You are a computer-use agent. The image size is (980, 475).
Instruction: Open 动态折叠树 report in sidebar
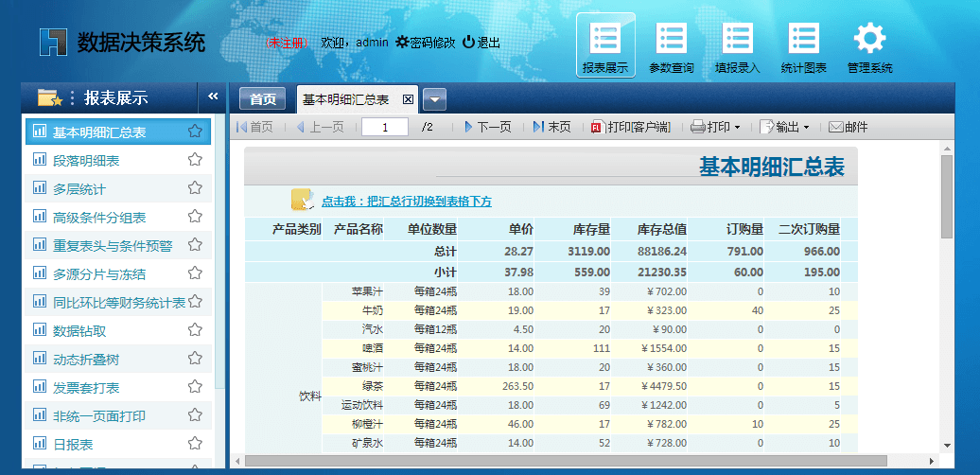[86, 360]
